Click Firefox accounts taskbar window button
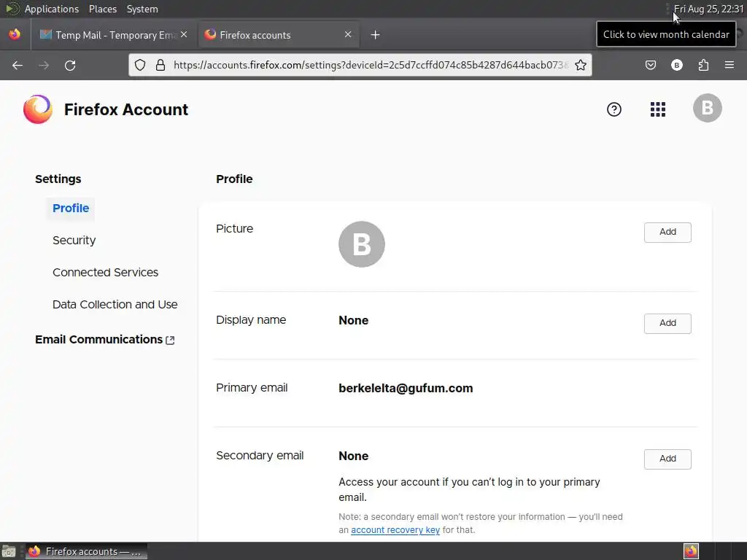 (86, 551)
